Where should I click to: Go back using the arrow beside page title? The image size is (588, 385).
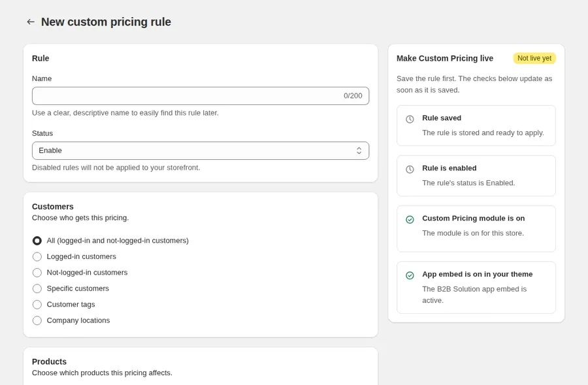pyautogui.click(x=31, y=22)
